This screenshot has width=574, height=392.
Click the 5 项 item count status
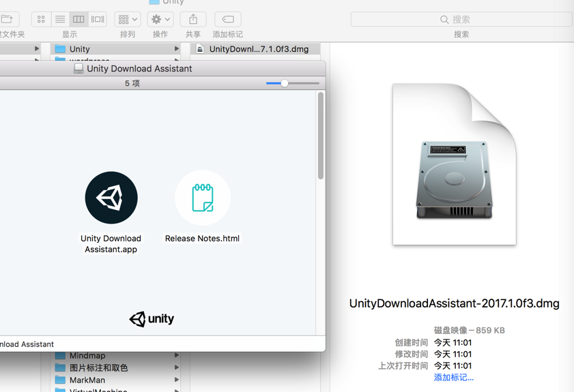point(132,83)
